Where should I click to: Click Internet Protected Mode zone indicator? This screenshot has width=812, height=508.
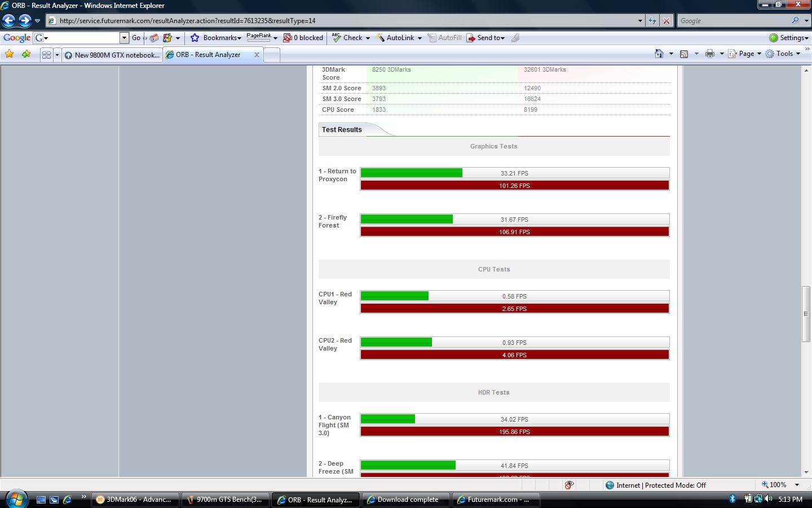click(x=655, y=485)
